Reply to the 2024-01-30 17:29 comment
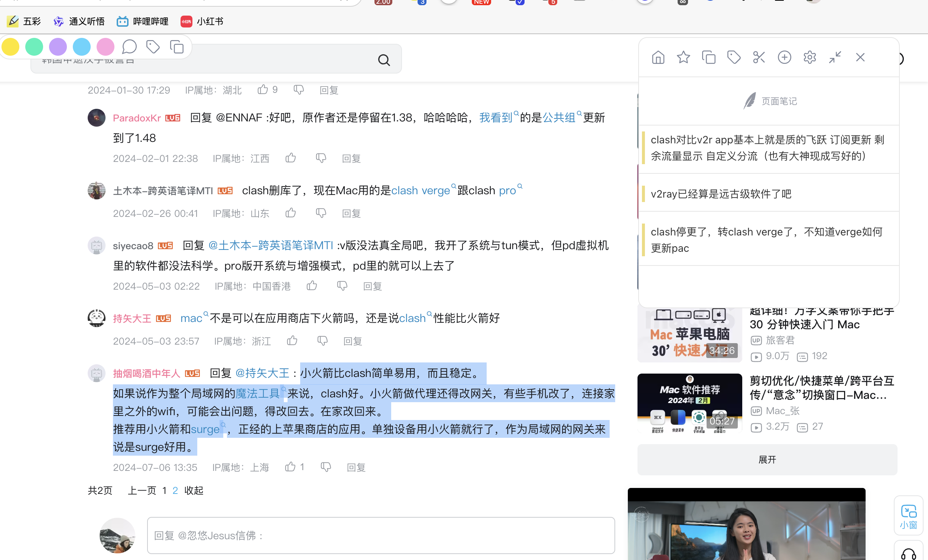This screenshot has height=560, width=928. (329, 90)
